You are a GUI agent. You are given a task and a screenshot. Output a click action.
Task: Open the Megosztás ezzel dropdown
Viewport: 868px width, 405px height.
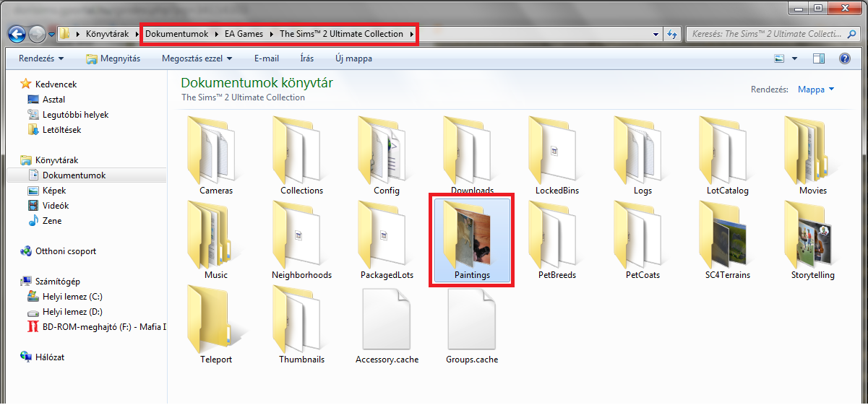197,58
